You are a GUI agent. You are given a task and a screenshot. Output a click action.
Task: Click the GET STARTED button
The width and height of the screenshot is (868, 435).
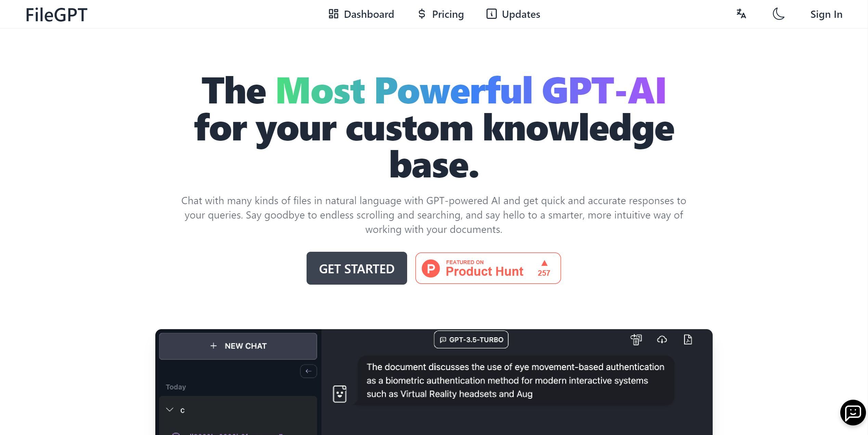[356, 268]
